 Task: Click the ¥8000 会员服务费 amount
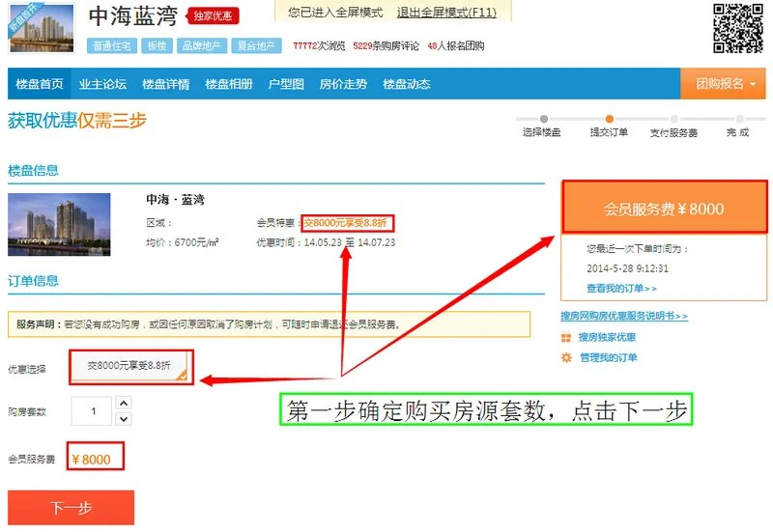[x=91, y=460]
